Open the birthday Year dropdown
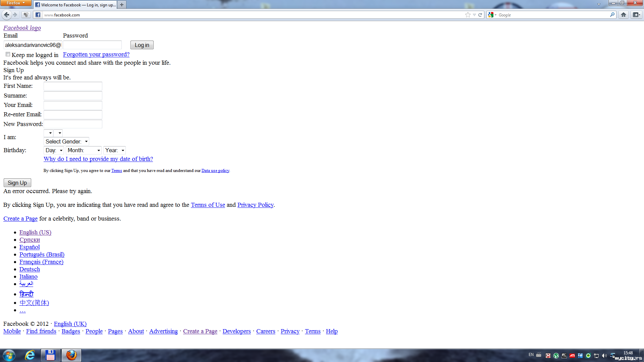 pyautogui.click(x=114, y=150)
